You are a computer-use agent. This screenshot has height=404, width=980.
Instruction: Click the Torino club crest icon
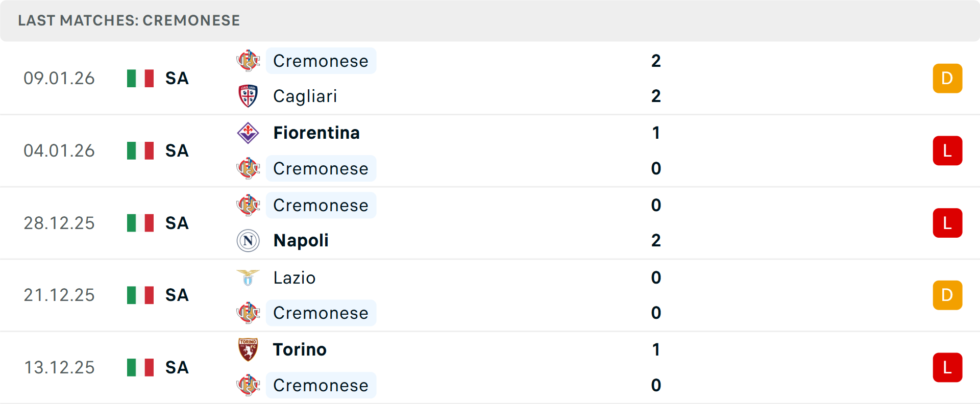tap(248, 349)
